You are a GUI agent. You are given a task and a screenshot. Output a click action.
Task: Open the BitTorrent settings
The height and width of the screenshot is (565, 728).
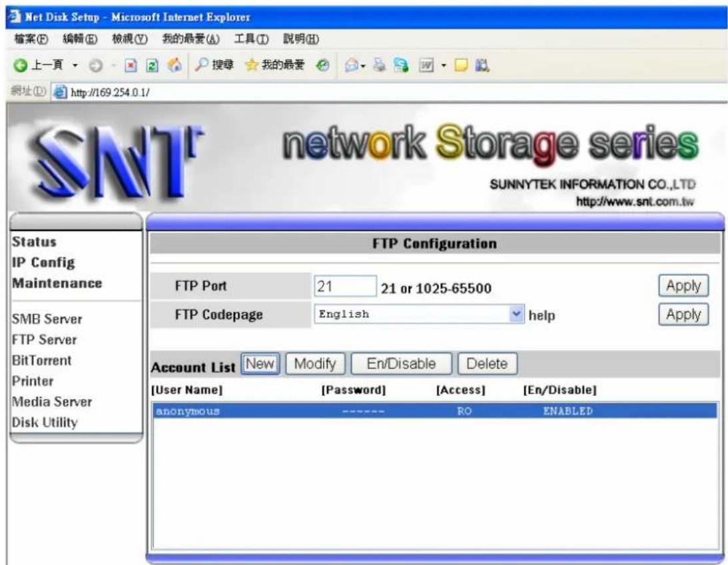42,360
